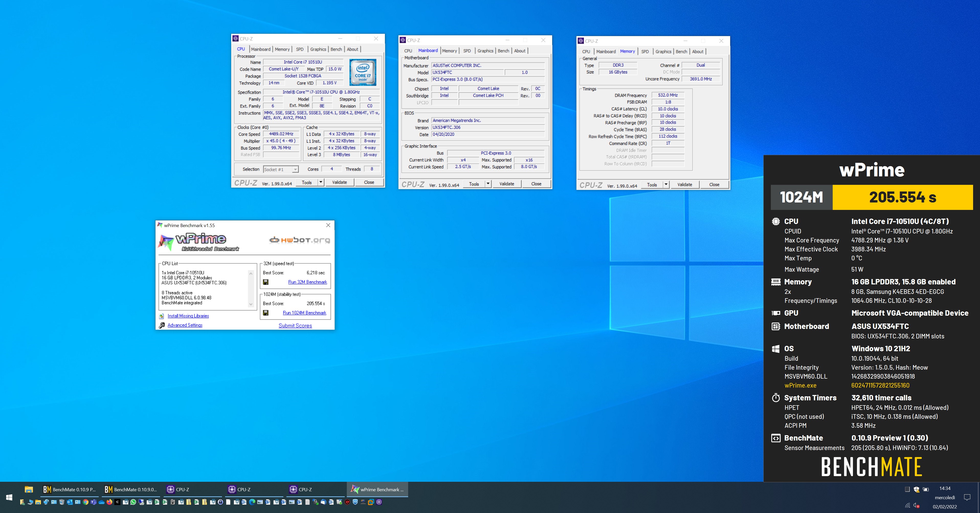Click Close button in CPU-Z Mainboard window
The height and width of the screenshot is (513, 980).
click(536, 184)
